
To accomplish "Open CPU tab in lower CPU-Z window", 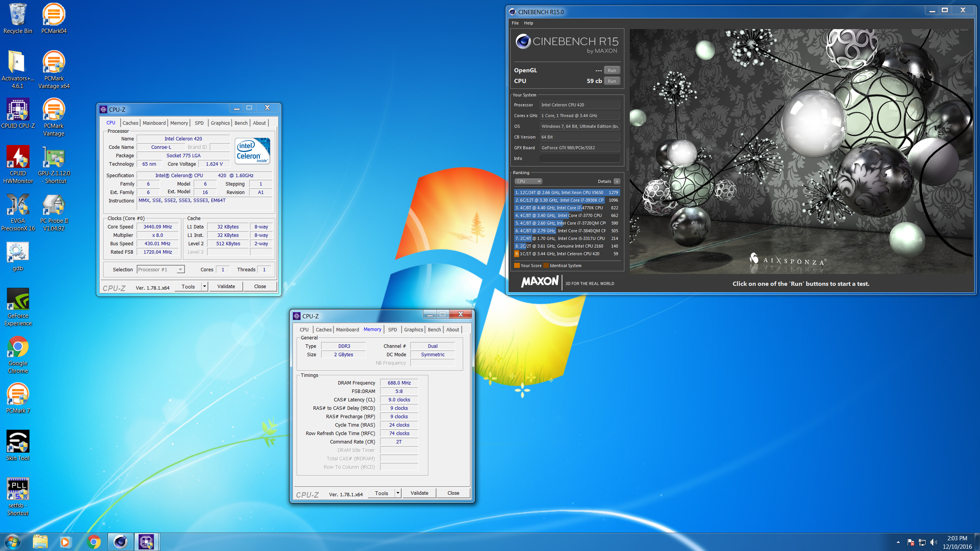I will click(304, 329).
